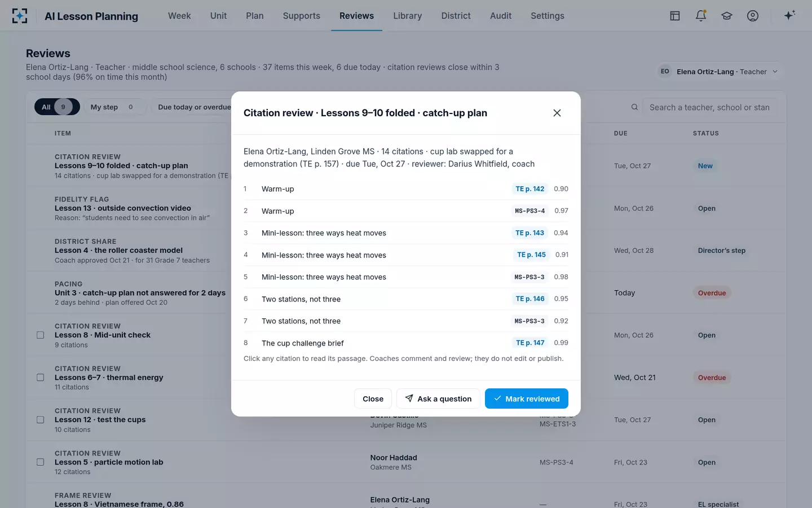Click the graduation cap icon
This screenshot has width=812, height=508.
727,16
